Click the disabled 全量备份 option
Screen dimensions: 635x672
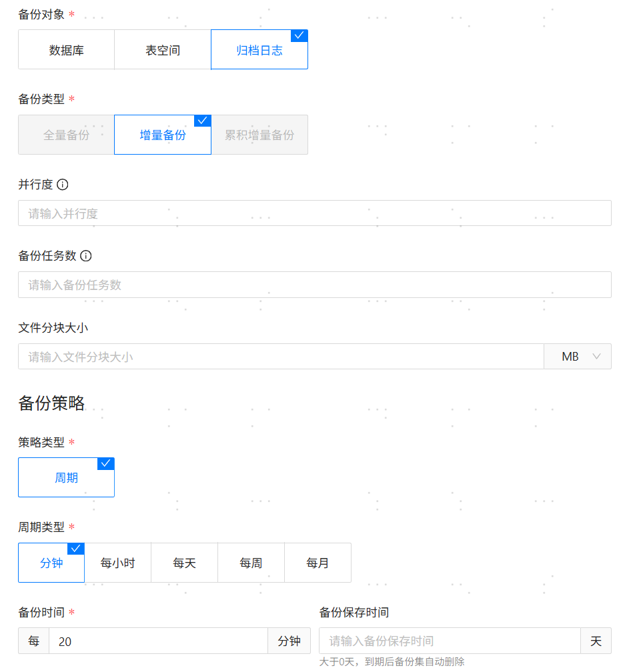pyautogui.click(x=66, y=135)
